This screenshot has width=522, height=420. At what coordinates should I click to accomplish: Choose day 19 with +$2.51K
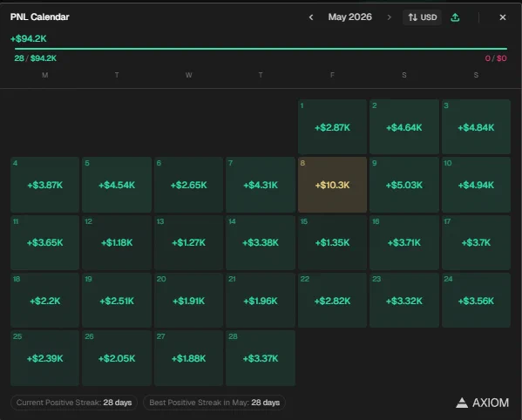[x=117, y=301]
